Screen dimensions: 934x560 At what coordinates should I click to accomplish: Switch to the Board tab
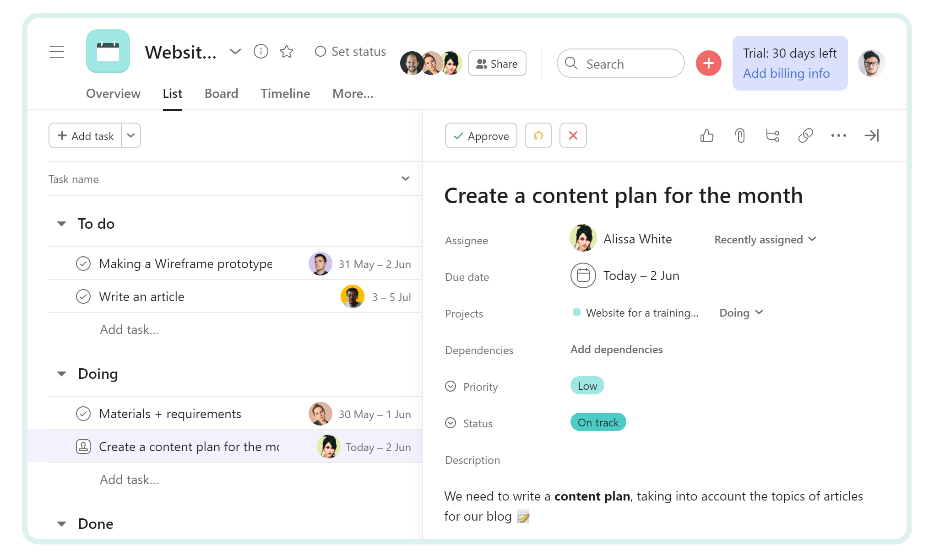221,93
